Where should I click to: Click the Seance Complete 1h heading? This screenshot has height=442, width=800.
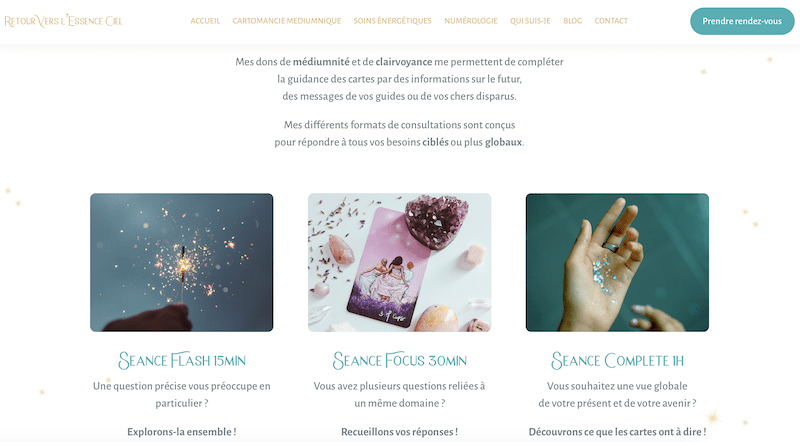(617, 360)
